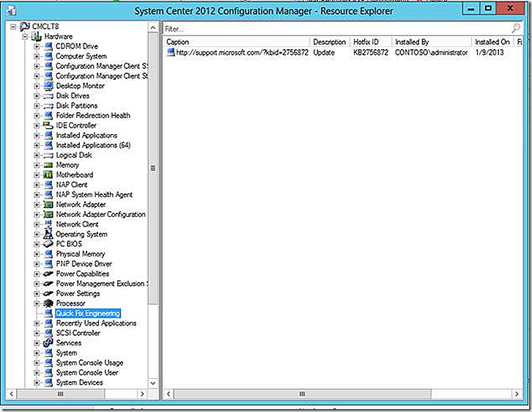Select the Quick Fix Engineering tree item
The width and height of the screenshot is (532, 412).
[x=88, y=313]
